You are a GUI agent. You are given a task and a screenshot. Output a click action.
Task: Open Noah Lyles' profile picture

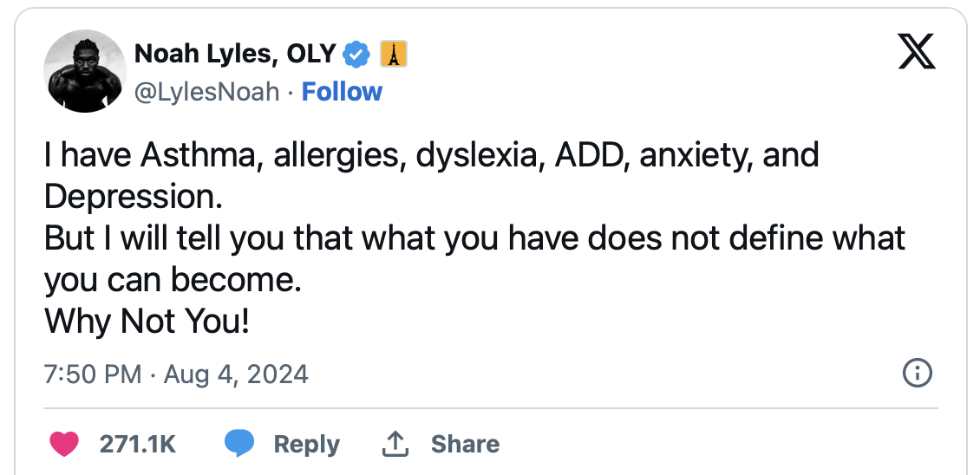85,71
